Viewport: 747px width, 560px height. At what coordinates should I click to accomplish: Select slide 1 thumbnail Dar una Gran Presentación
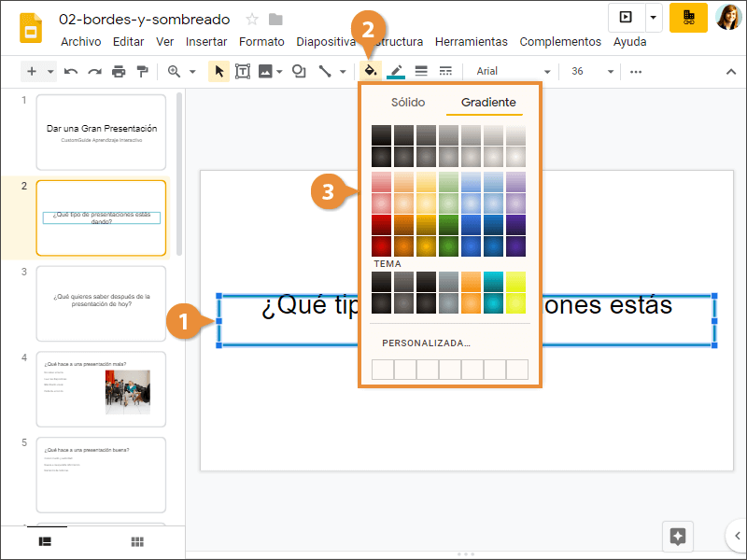pos(101,132)
